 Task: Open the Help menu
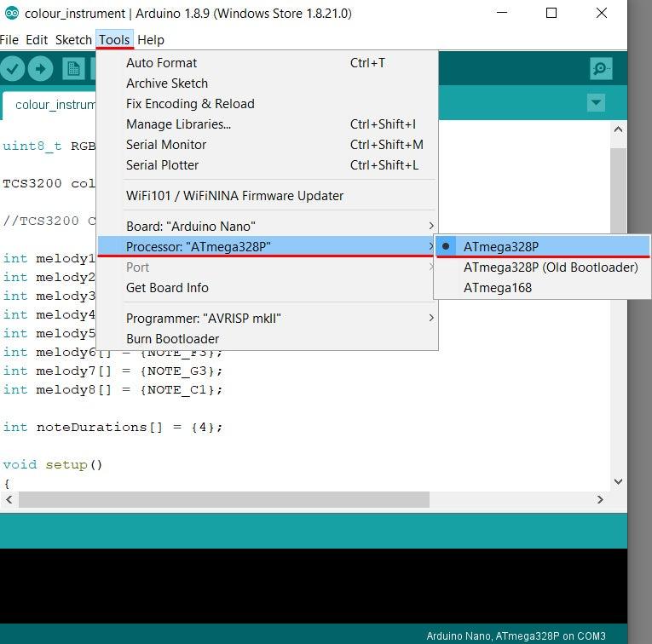tap(151, 40)
